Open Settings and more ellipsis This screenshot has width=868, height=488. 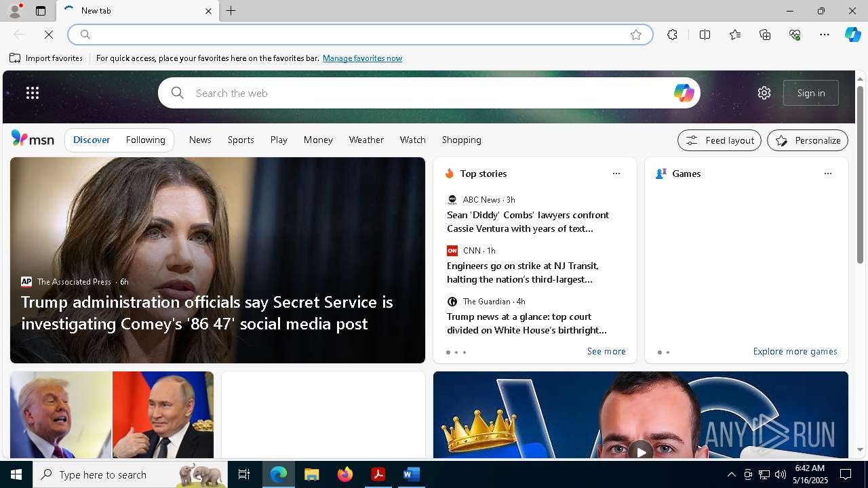point(825,35)
